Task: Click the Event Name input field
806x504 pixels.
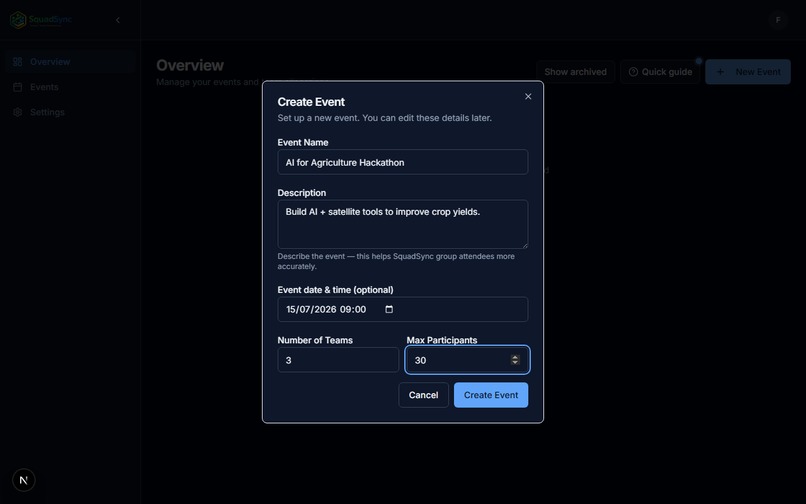Action: [x=402, y=163]
